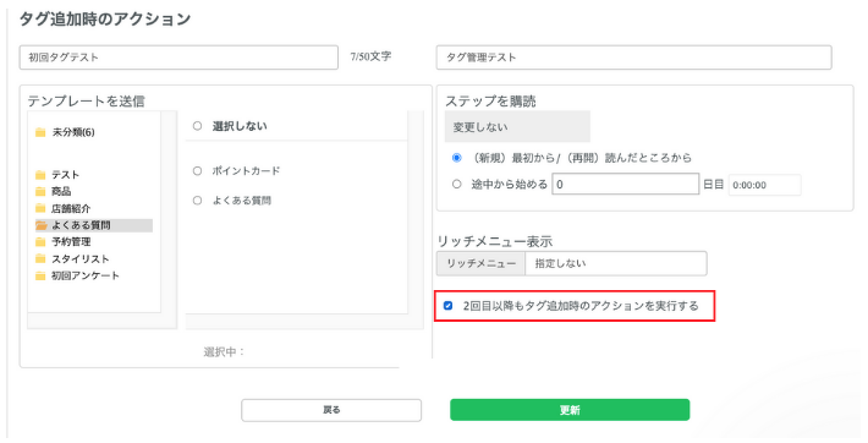The height and width of the screenshot is (443, 868).
Task: Select 商品 folder label
Action: 62,192
